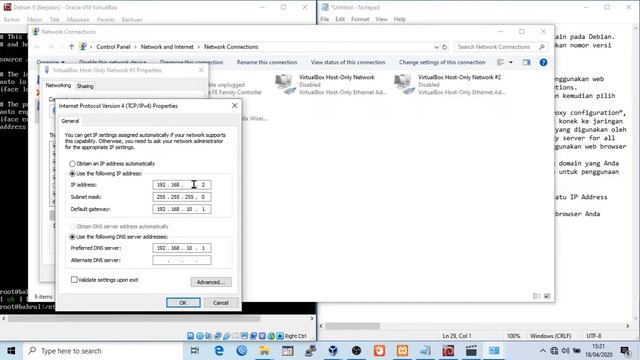Viewport: 640px width, 360px height.
Task: Expand address bar history dropdown
Action: tap(436, 47)
